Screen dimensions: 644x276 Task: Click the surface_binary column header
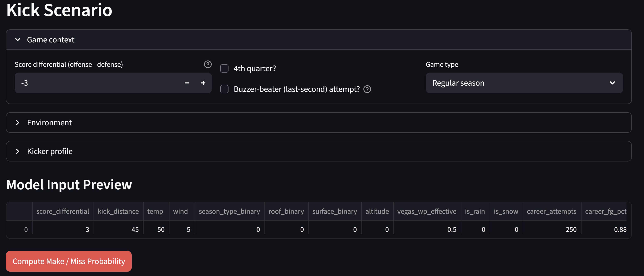point(335,211)
